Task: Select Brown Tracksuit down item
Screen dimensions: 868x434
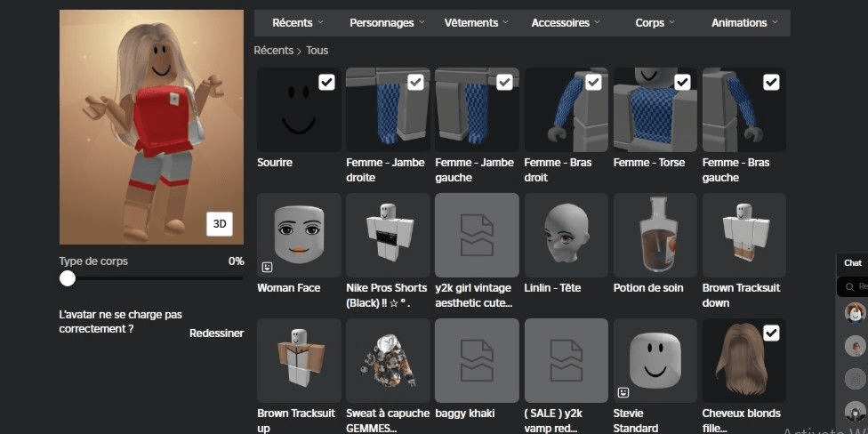Action: click(744, 236)
